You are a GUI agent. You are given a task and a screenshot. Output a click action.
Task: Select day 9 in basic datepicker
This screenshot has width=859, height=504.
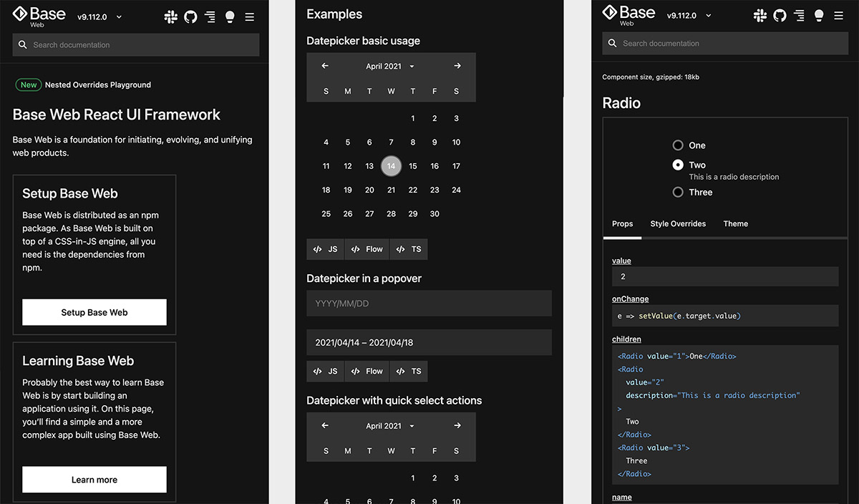435,142
